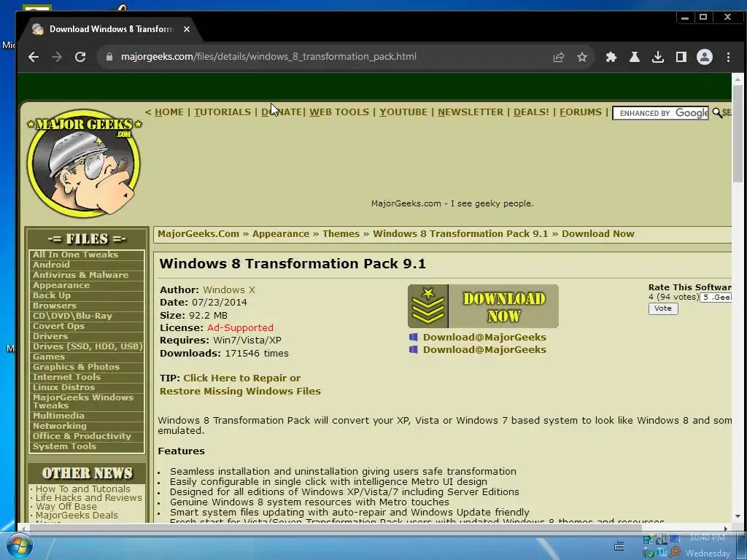
Task: Reload the MajorGeeks page
Action: (80, 57)
